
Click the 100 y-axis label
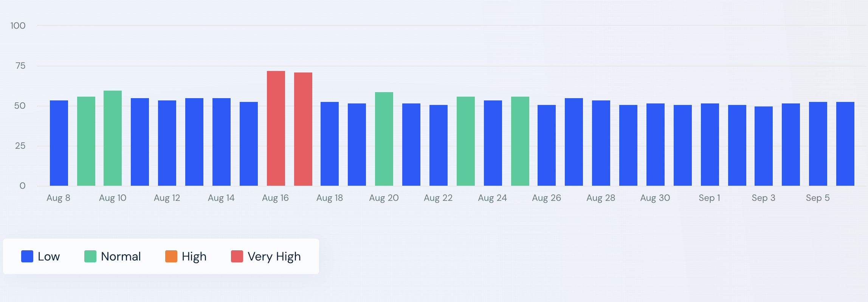point(18,26)
